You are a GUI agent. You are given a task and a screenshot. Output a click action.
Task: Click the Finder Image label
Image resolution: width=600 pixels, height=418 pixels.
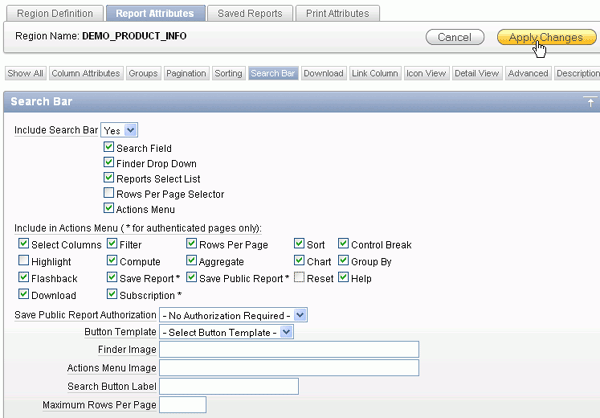(x=127, y=349)
